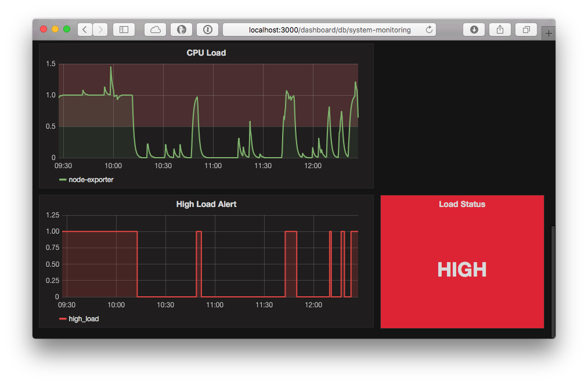This screenshot has height=385, width=588.
Task: Click the 0.75 label on High Load Alert y-axis
Action: click(52, 248)
